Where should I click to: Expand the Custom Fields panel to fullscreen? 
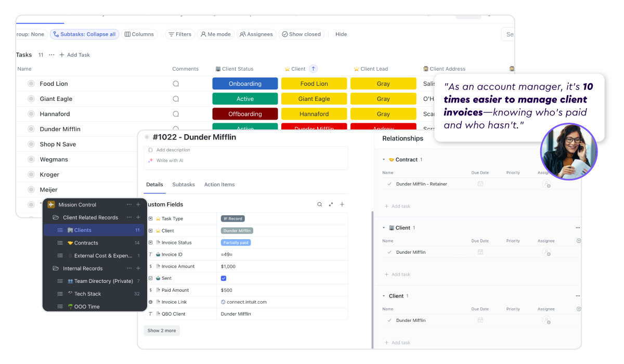coord(331,204)
